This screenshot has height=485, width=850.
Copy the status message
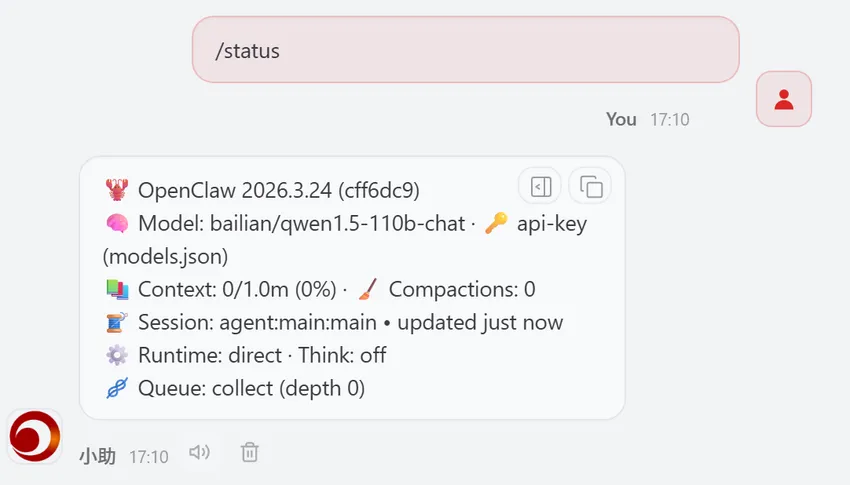coord(590,187)
